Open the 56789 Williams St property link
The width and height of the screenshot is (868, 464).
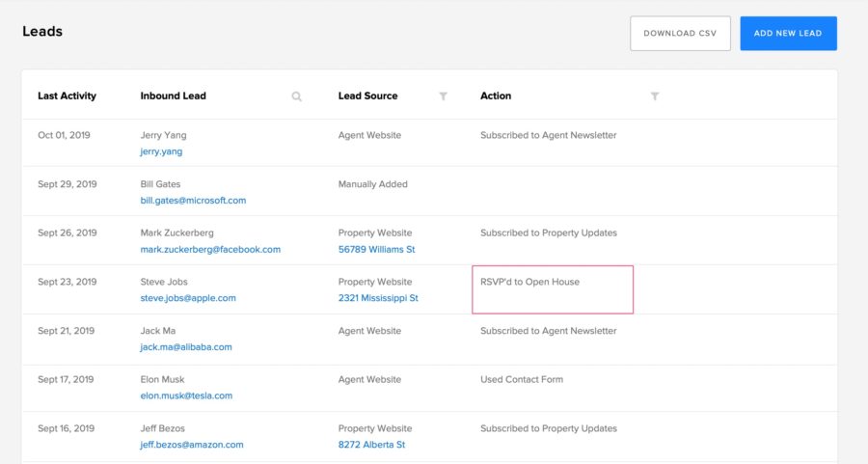coord(376,249)
